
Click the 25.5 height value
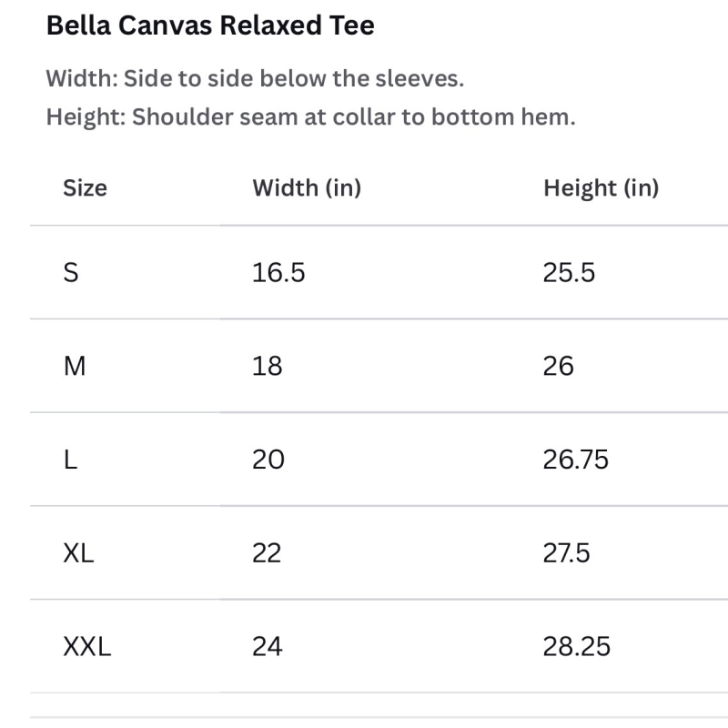[x=569, y=272]
